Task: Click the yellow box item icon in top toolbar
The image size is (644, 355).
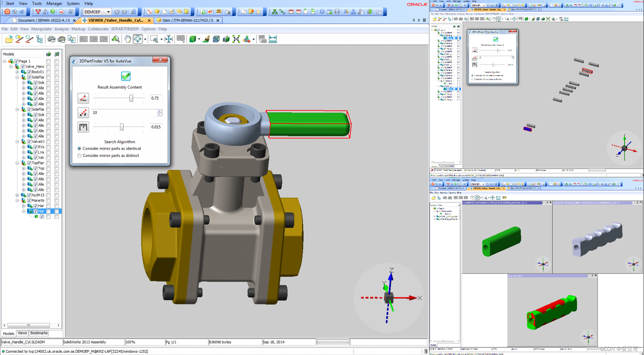Action: pos(157,12)
